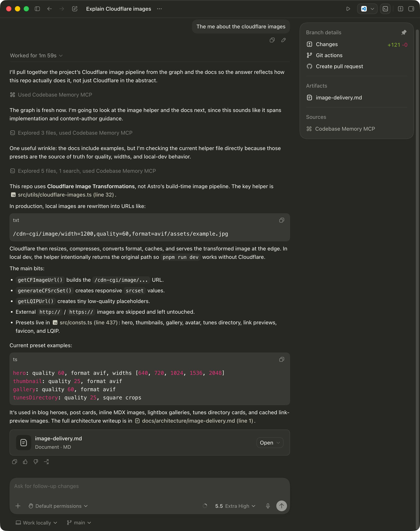
Task: Open the Work locally dropdown
Action: click(36, 523)
